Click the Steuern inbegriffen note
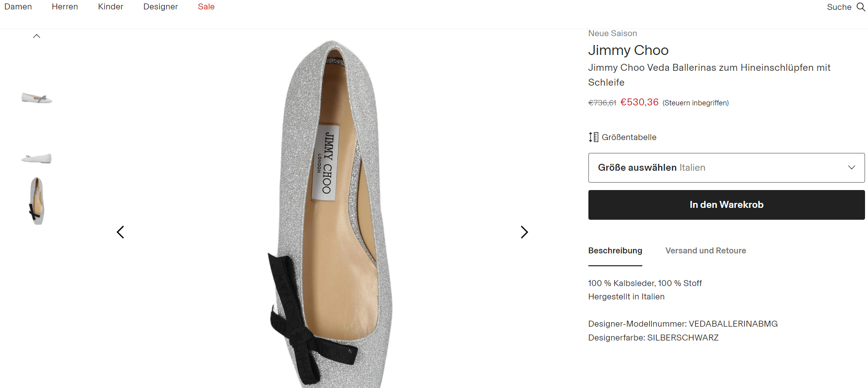 pyautogui.click(x=695, y=103)
